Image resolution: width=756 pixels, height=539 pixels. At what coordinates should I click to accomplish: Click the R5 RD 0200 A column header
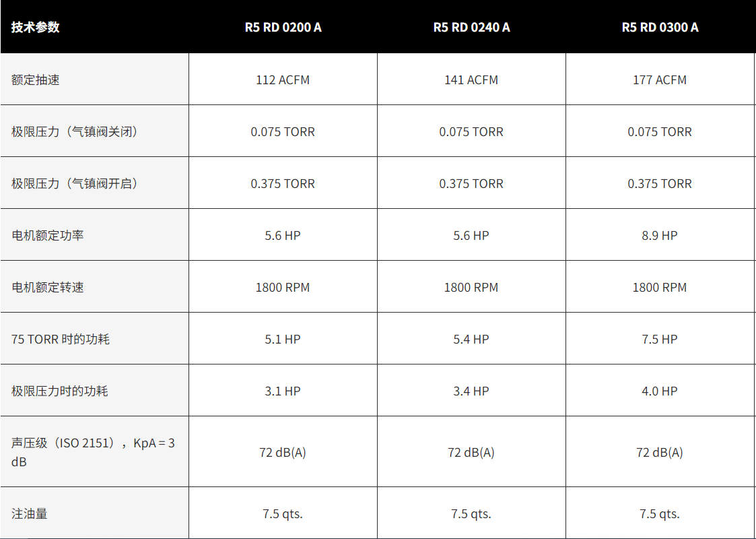(x=283, y=27)
